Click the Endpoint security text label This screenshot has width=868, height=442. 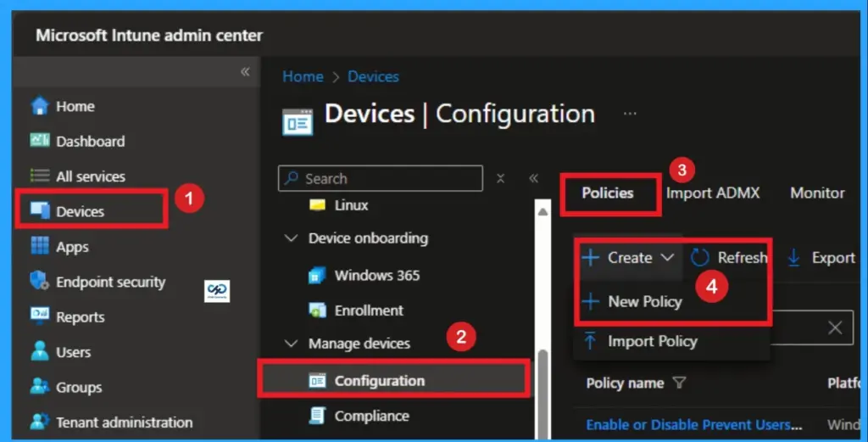111,282
